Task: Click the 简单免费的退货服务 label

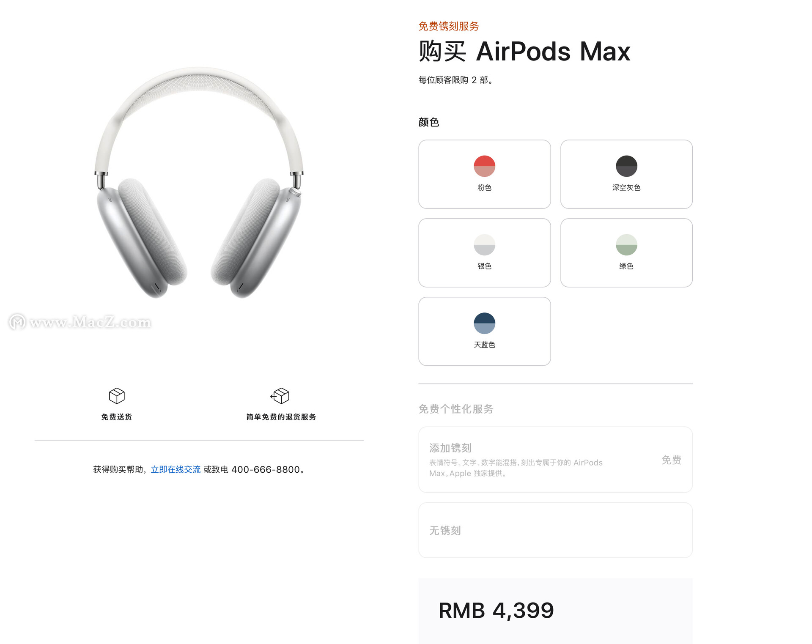Action: 281,417
